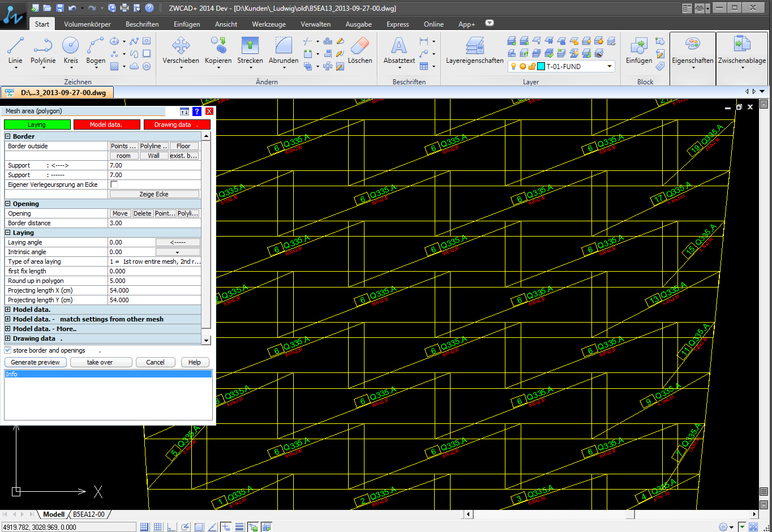Click the Generate preview button
The image size is (772, 532).
pos(35,362)
